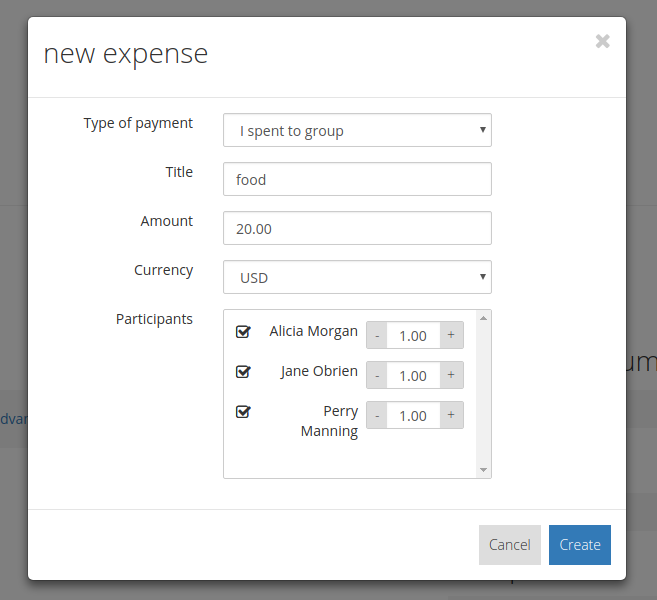Screen dimensions: 657x600
Task: Increase Jane Obrien's share with plus button
Action: [x=451, y=375]
